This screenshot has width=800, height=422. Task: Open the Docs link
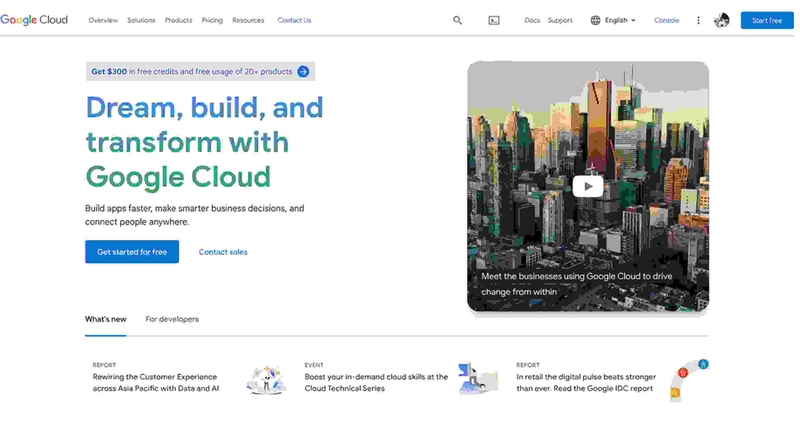(532, 20)
